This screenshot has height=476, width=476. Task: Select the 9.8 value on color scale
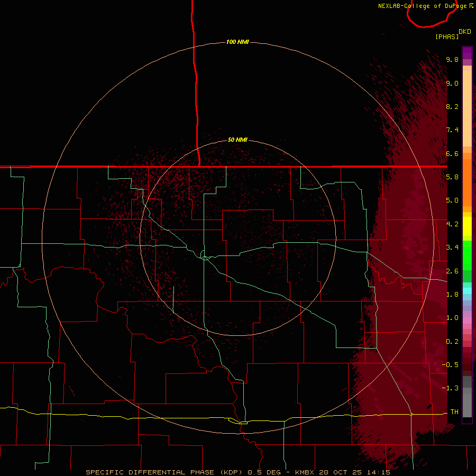point(452,59)
